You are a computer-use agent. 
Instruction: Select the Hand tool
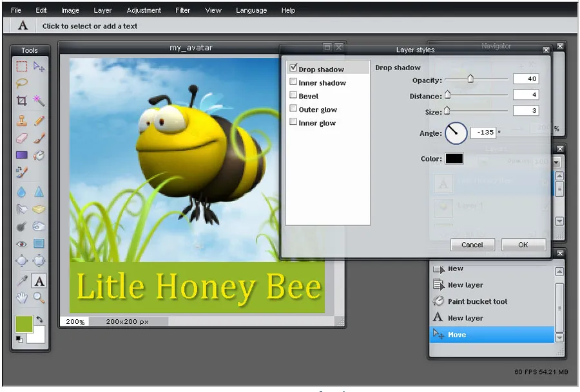[x=22, y=297]
